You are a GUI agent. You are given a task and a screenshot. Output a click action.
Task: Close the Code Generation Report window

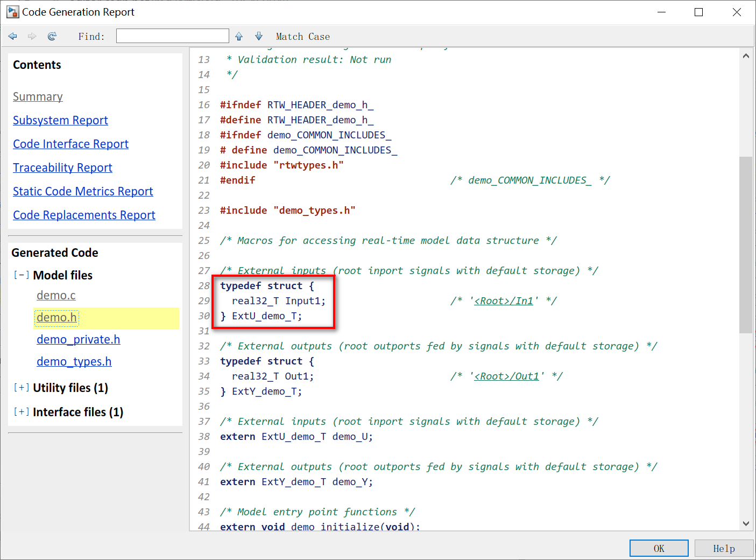(737, 12)
